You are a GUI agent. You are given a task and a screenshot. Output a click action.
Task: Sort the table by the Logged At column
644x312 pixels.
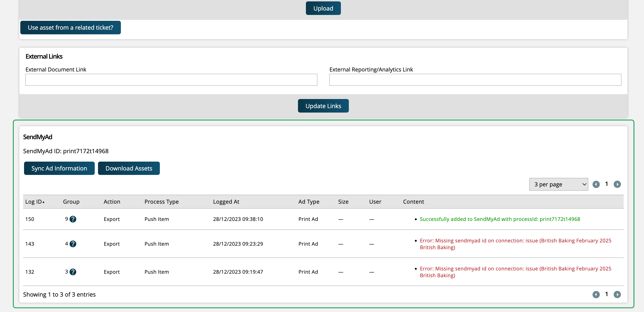click(x=226, y=202)
